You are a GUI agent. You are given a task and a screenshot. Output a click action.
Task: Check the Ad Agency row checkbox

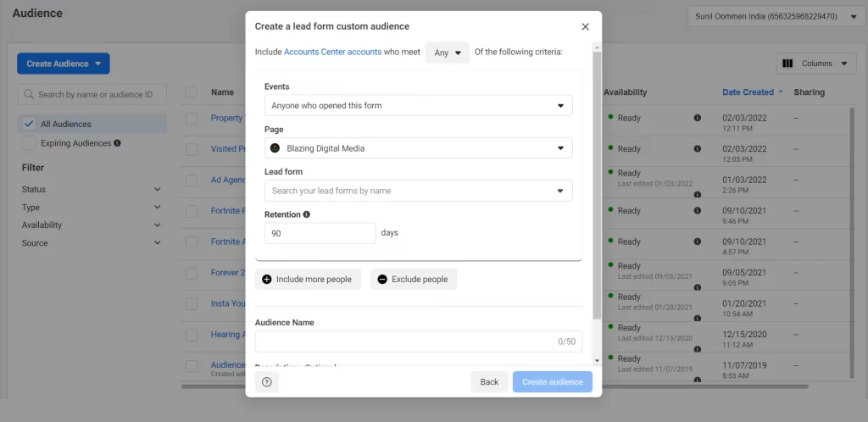pos(192,180)
